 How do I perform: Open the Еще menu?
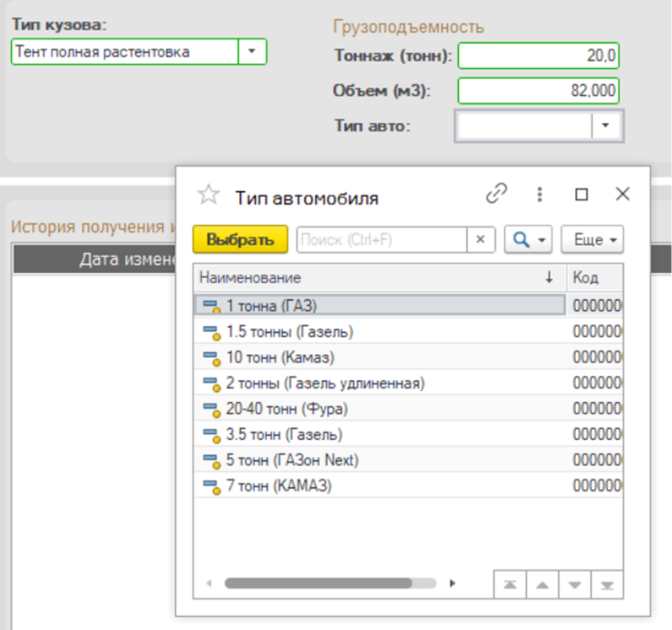click(x=592, y=239)
